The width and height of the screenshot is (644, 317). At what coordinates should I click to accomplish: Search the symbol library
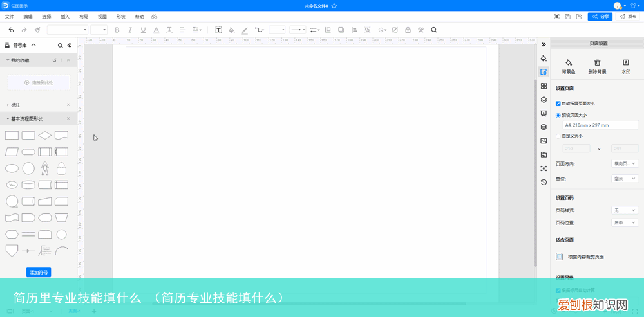61,46
